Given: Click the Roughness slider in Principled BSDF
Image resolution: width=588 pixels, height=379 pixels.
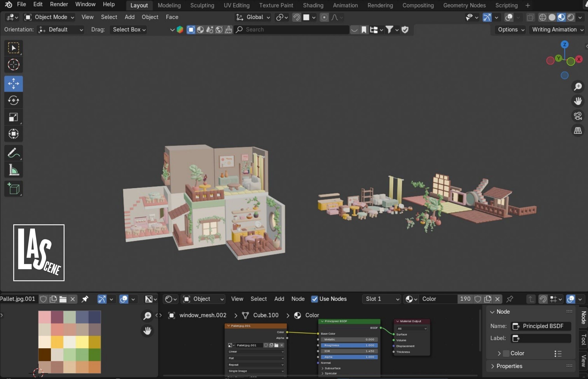Looking at the screenshot, I should tap(349, 345).
